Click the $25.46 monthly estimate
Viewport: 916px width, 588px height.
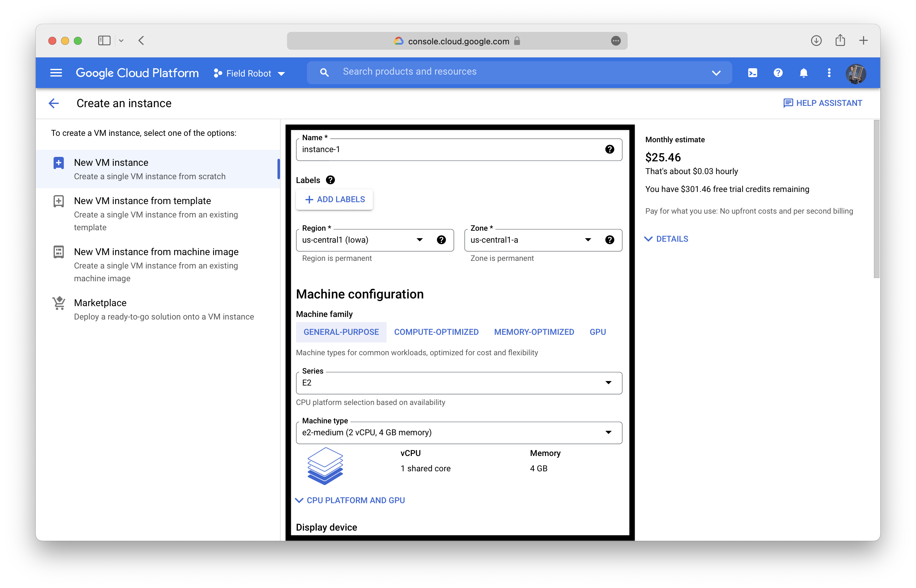coord(663,157)
